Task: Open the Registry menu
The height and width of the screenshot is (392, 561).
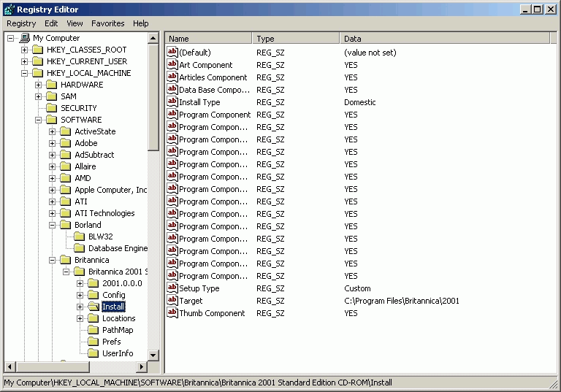Action: 21,23
